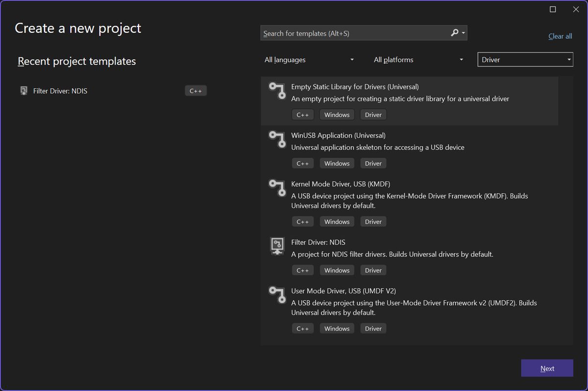Click the Filter Driver NDIS list icon
Image resolution: width=588 pixels, height=391 pixels.
[x=277, y=246]
